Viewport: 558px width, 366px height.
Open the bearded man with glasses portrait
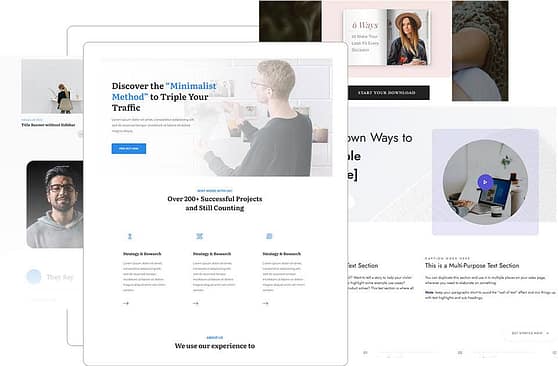click(x=55, y=204)
